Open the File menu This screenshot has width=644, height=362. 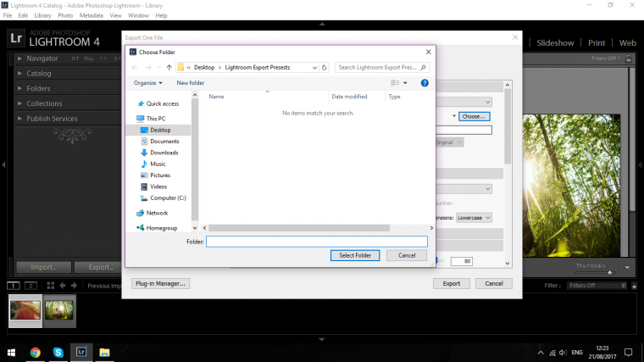(8, 15)
